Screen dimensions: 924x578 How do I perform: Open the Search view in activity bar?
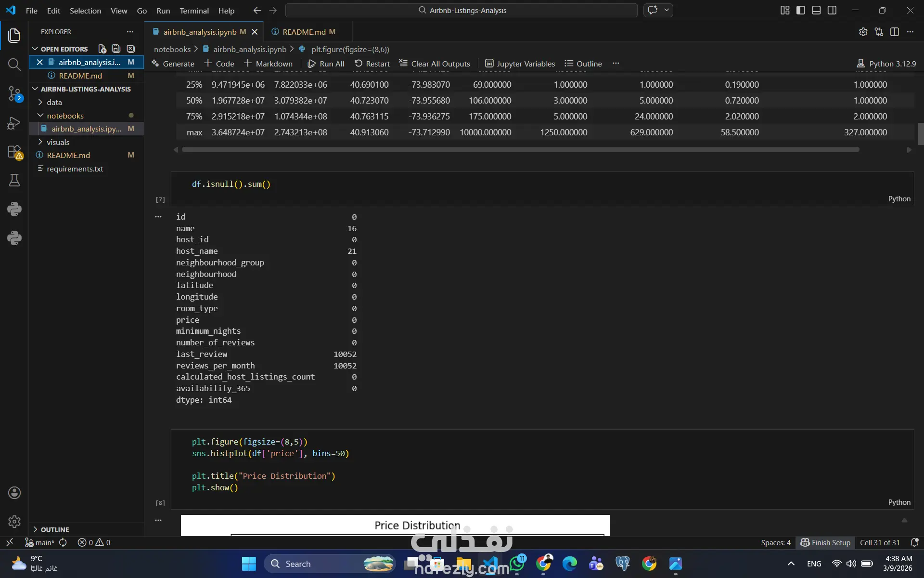pyautogui.click(x=14, y=65)
